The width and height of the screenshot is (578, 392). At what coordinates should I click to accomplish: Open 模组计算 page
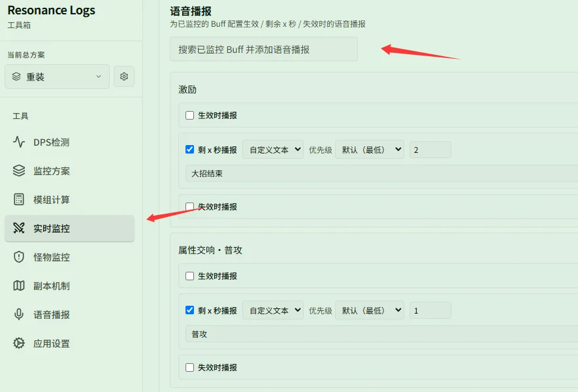click(x=70, y=199)
